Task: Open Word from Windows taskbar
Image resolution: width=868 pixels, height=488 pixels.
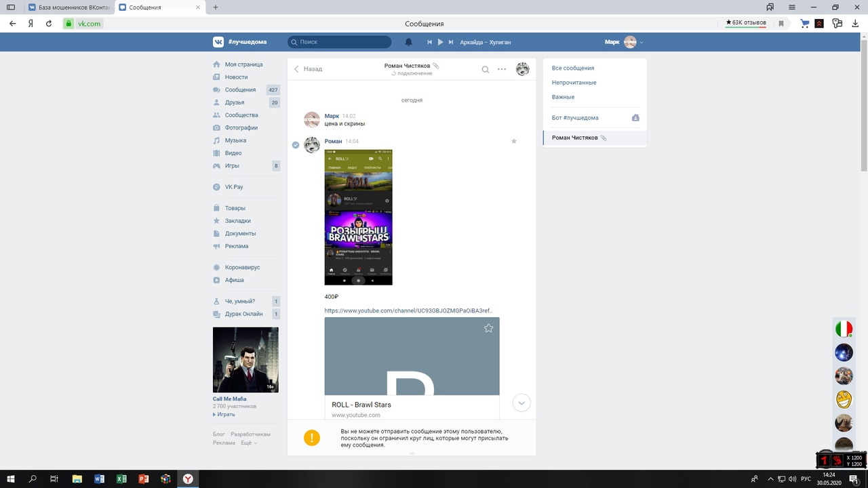Action: [100, 479]
